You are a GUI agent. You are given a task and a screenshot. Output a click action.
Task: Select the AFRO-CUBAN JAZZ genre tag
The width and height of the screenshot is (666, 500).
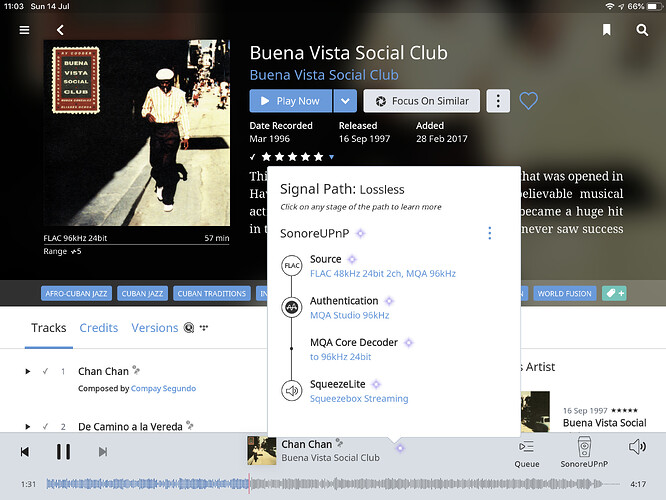click(74, 294)
